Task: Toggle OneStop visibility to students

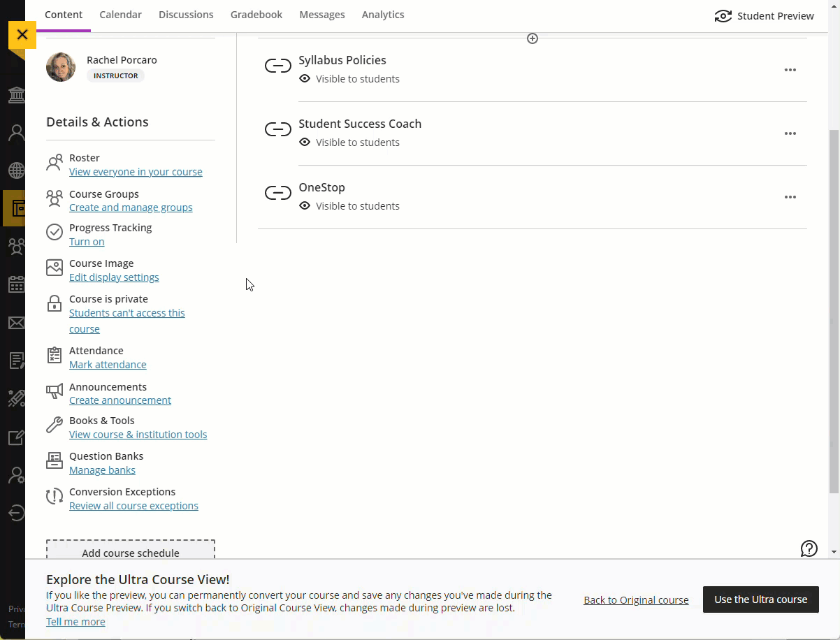Action: tap(351, 206)
